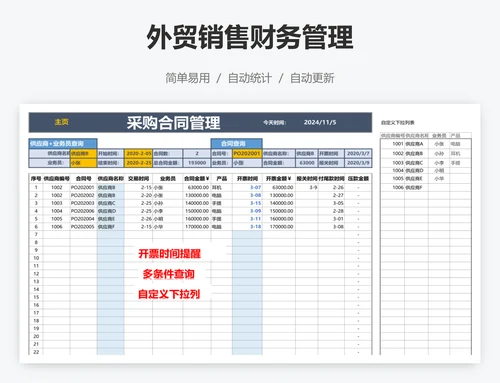The image size is (500, 383).
Task: Select the 合同数 result value 2
Action: tap(197, 154)
